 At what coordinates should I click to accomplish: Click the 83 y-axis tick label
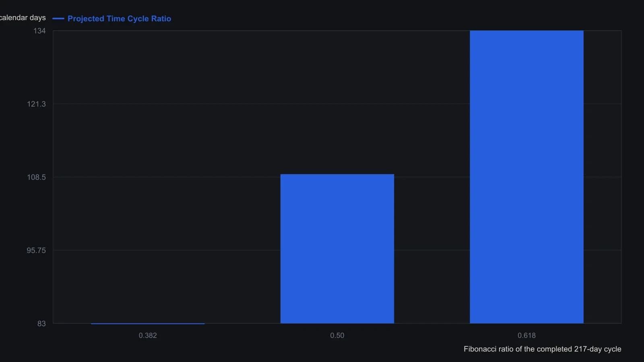(41, 324)
